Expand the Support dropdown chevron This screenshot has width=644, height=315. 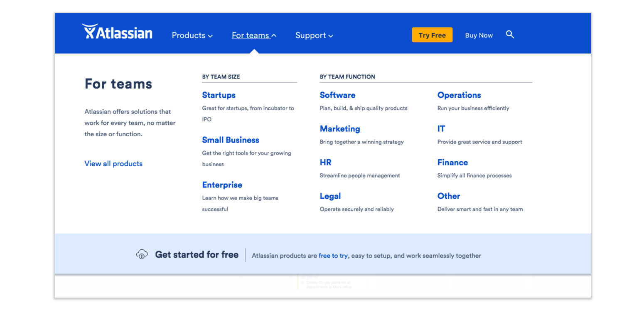[x=331, y=36]
